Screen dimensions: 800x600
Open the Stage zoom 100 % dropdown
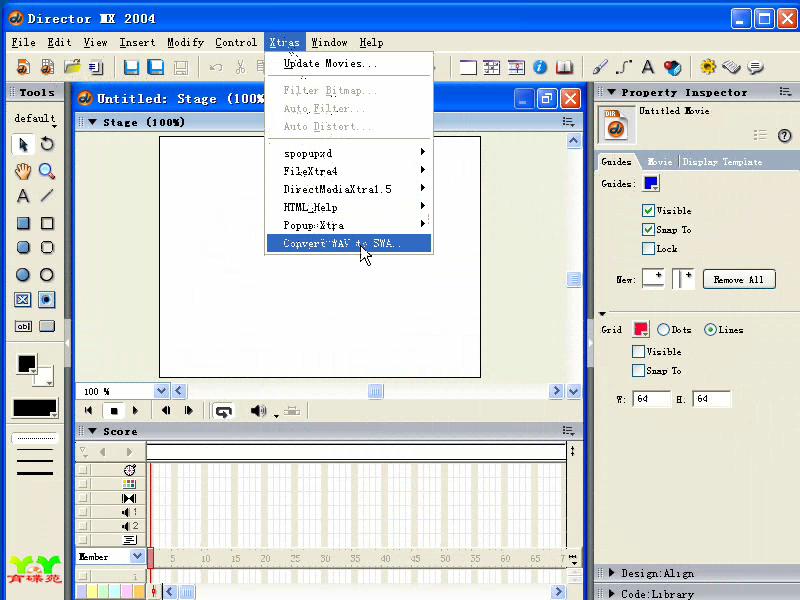click(161, 391)
